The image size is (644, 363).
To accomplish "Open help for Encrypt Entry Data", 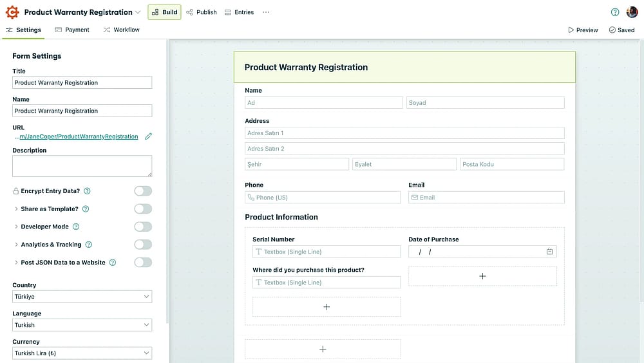I will tap(87, 191).
